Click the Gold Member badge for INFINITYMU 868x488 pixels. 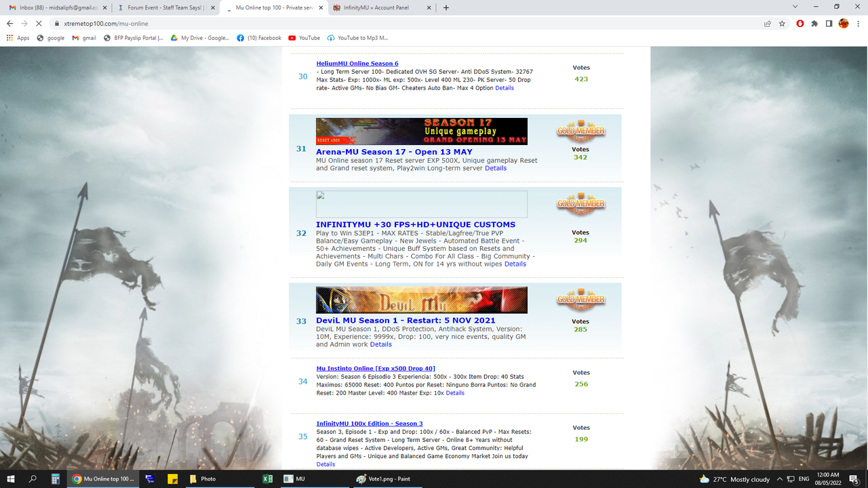point(581,203)
